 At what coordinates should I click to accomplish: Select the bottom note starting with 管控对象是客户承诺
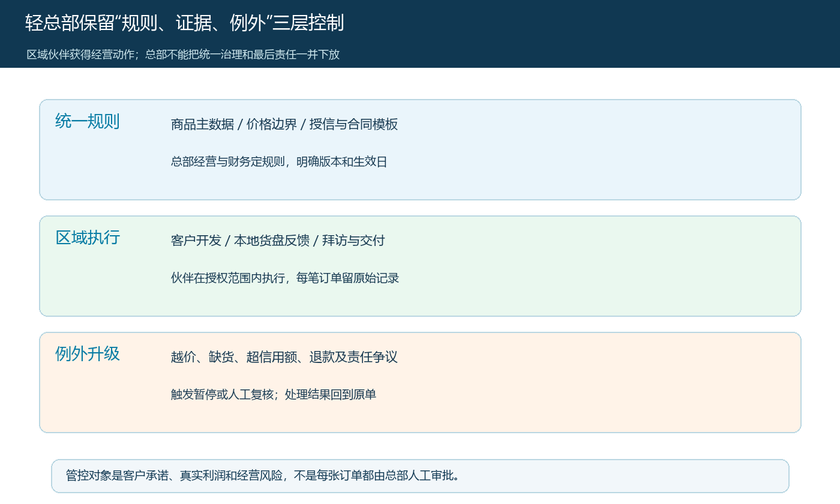(x=263, y=476)
